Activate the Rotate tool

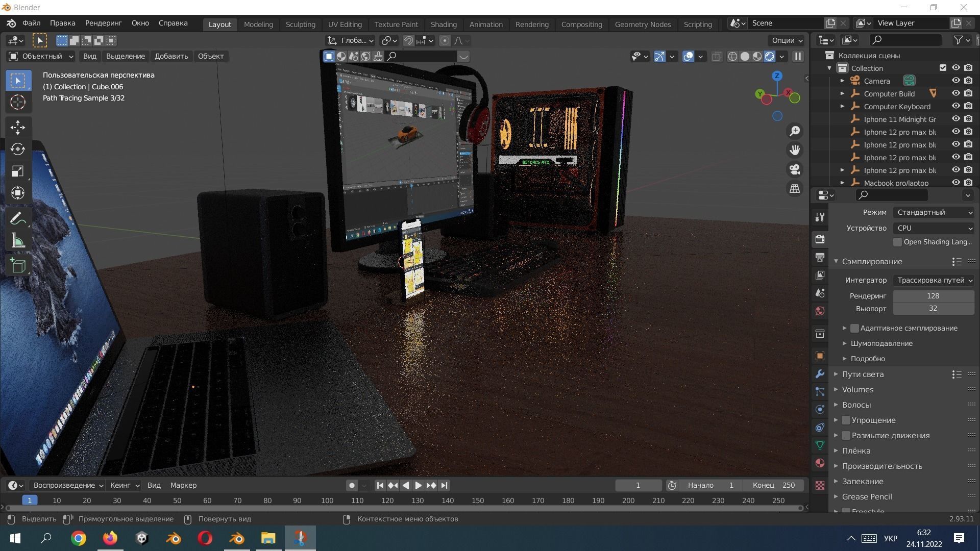tap(18, 149)
